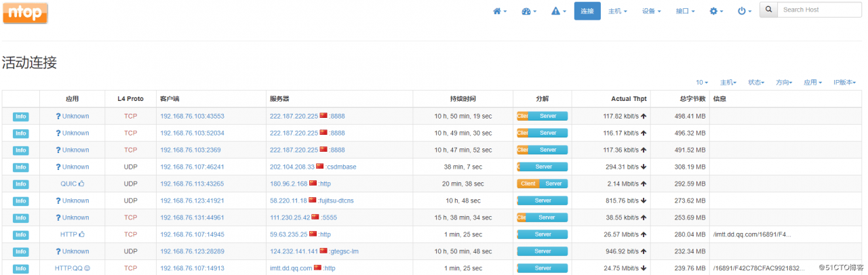Click the search magnifier icon

[768, 10]
